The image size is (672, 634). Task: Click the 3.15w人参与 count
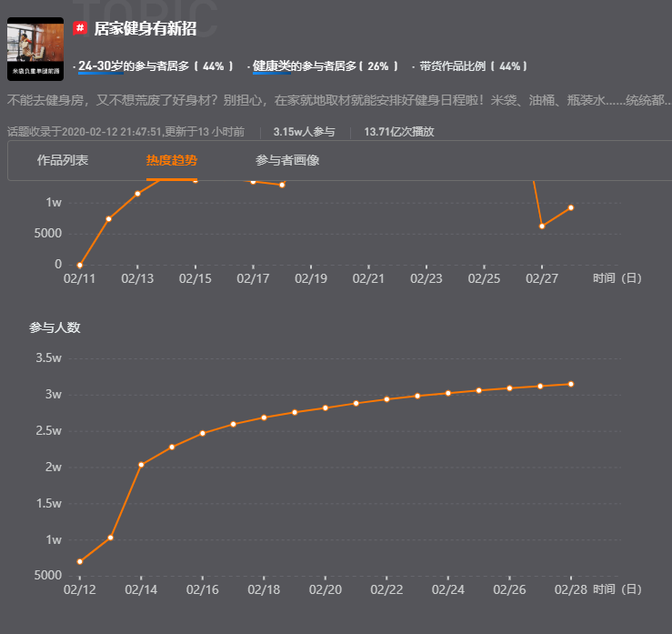tap(304, 132)
